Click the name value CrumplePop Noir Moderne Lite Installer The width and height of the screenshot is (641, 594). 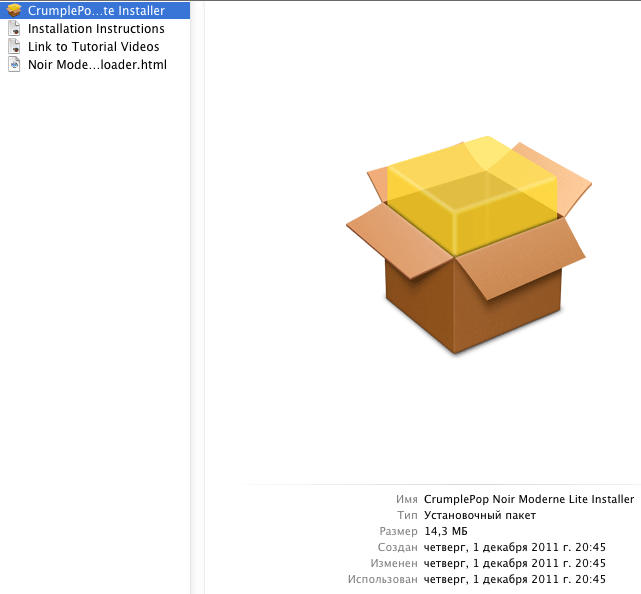529,499
